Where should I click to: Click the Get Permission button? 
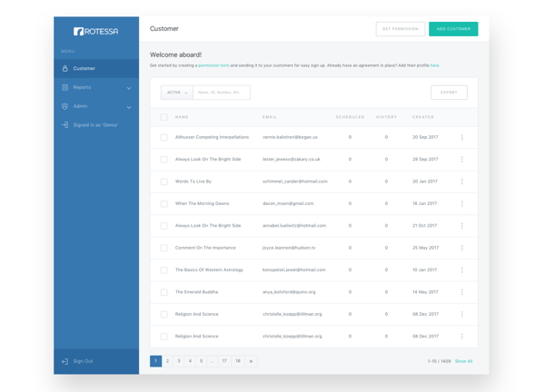[x=401, y=29]
